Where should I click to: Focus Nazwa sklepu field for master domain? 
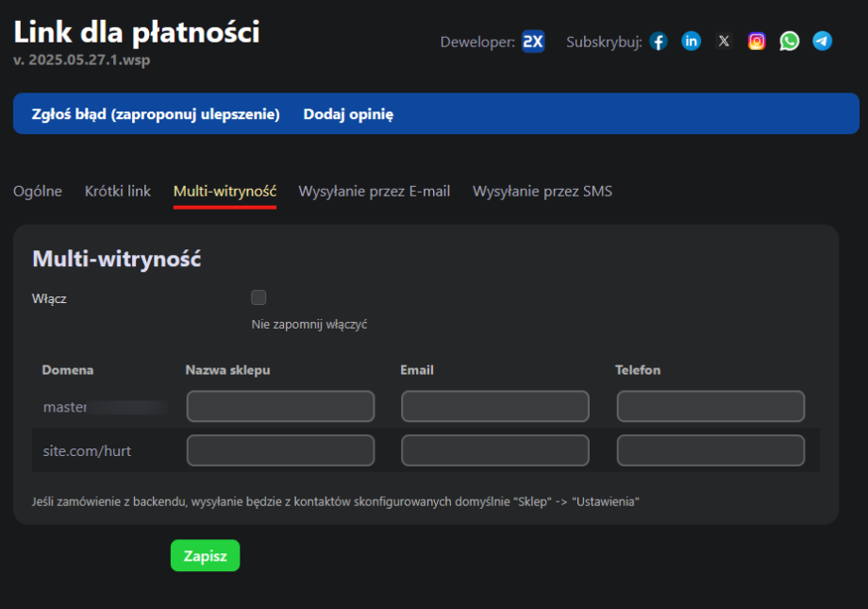[280, 407]
